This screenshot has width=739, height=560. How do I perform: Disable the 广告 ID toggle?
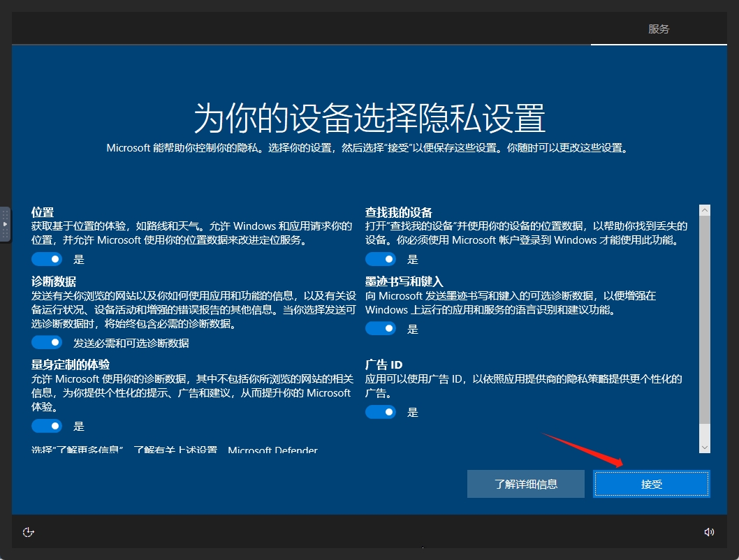coord(381,412)
